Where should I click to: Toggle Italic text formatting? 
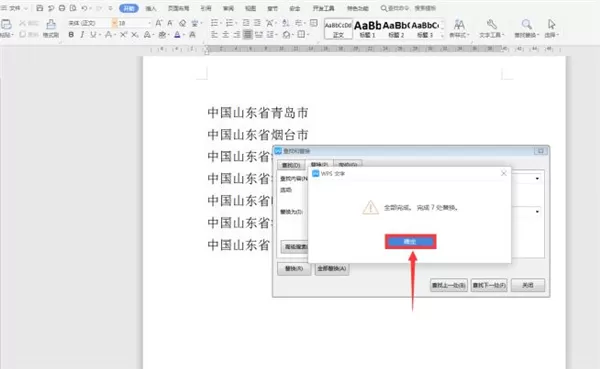click(x=82, y=35)
